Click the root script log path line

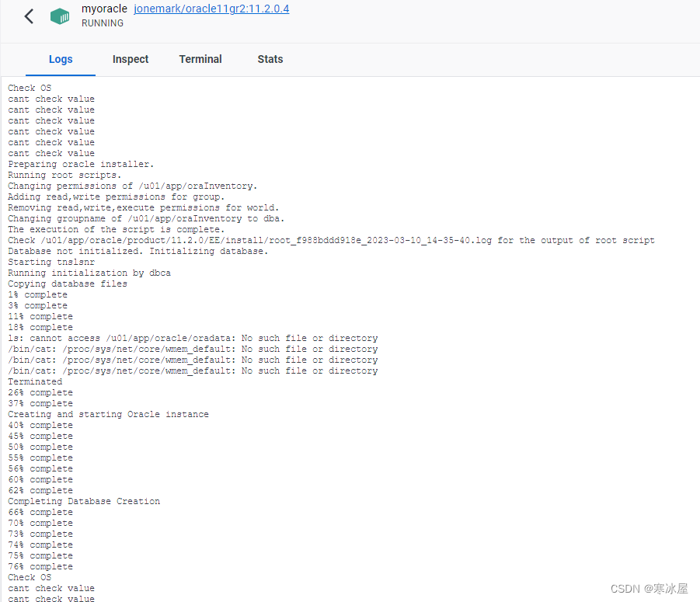point(331,240)
